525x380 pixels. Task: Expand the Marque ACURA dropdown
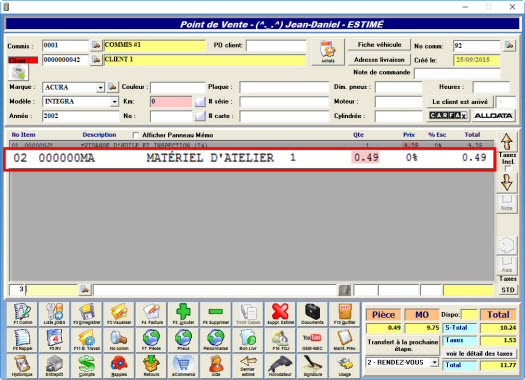(x=100, y=88)
